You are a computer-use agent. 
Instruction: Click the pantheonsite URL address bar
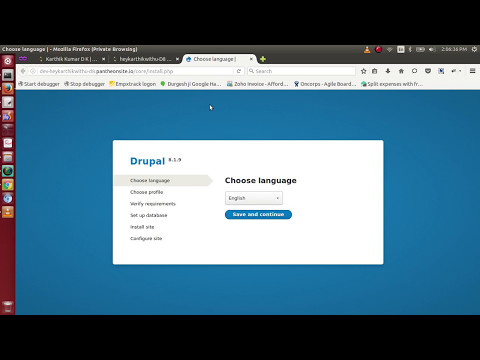135,71
